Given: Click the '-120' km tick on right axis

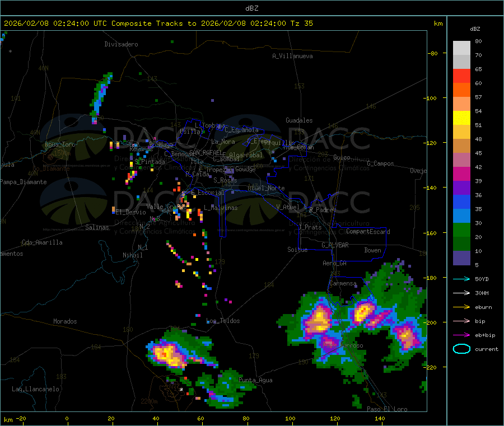Looking at the screenshot, I should point(430,143).
